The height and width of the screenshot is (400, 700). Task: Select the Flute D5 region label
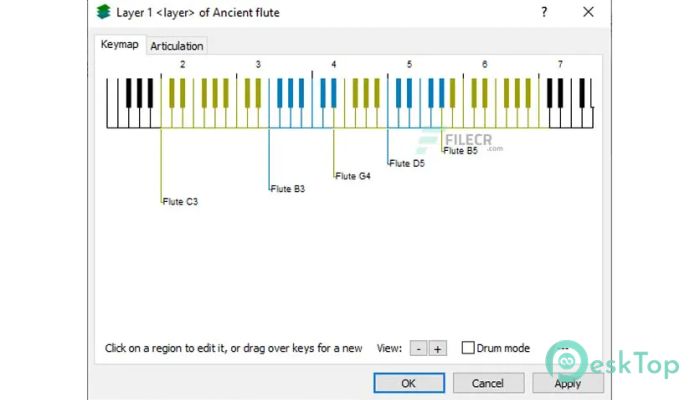pos(407,163)
